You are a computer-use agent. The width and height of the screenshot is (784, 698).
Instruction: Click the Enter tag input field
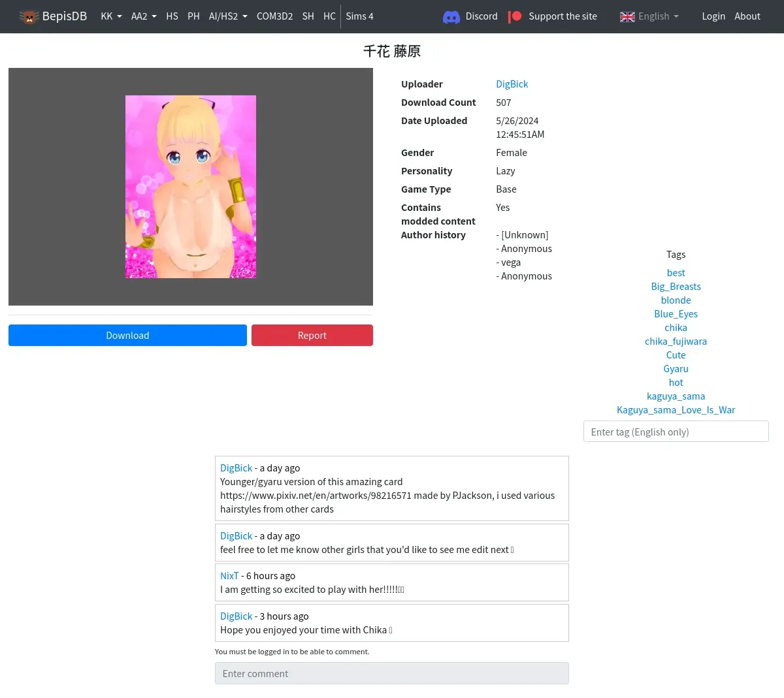[x=676, y=432]
